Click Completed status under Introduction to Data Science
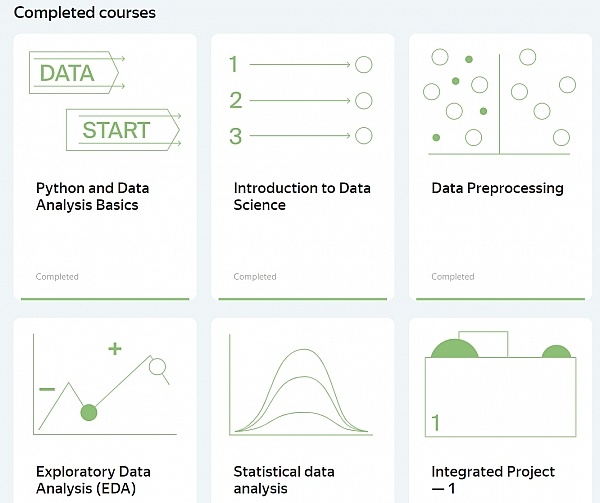This screenshot has width=600, height=503. 255,277
